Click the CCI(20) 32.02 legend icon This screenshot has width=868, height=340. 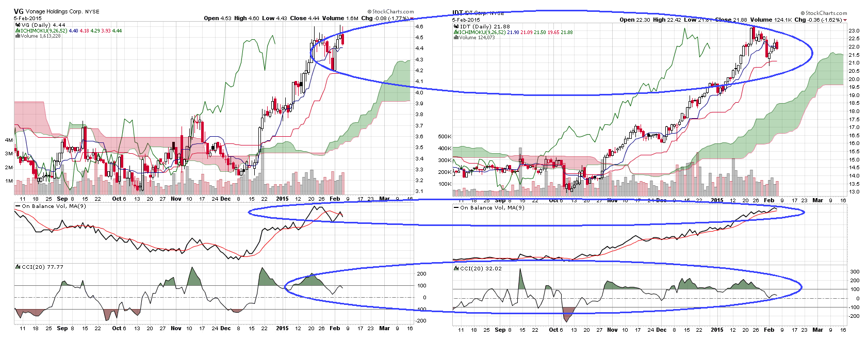pyautogui.click(x=456, y=268)
